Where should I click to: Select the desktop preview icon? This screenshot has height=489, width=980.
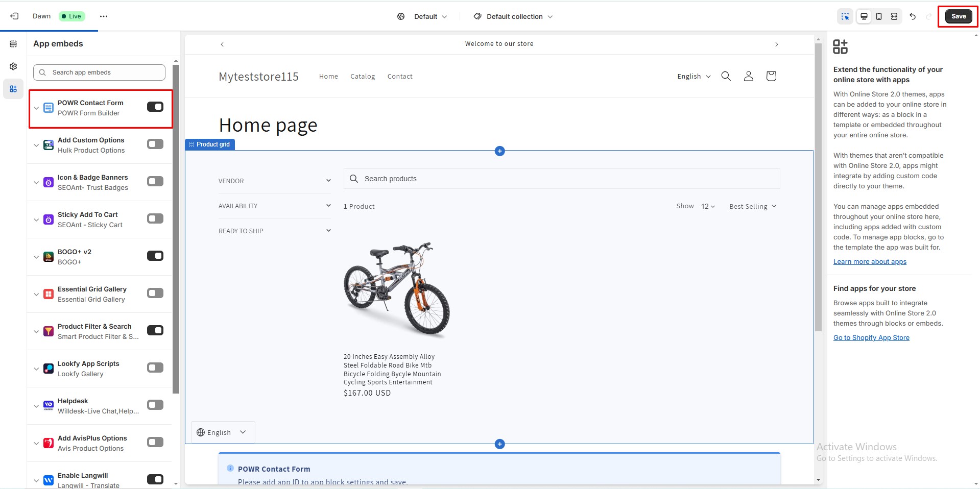tap(863, 16)
